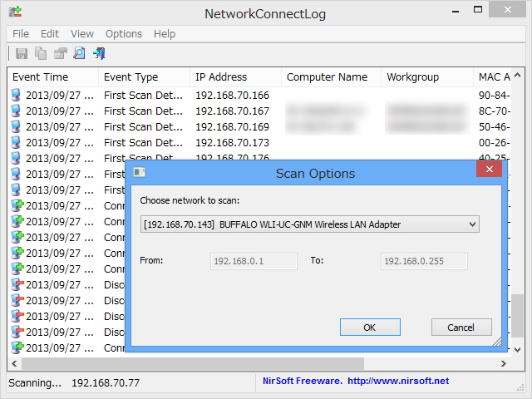
Task: Click the Scan Options dialog title icon
Action: [x=140, y=173]
